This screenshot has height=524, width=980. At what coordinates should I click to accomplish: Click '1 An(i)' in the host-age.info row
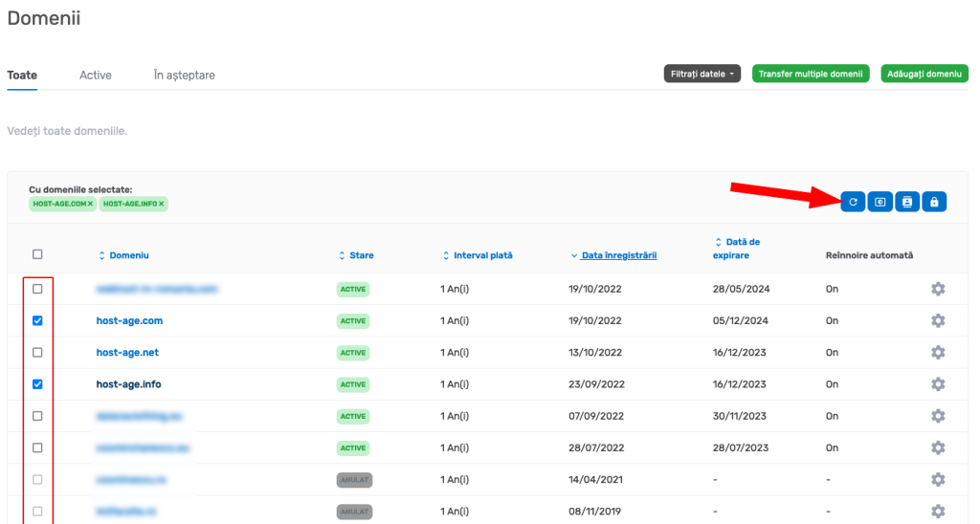click(455, 384)
